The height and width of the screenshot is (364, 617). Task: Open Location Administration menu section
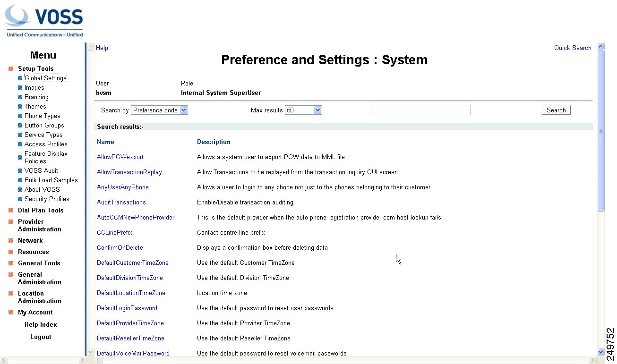click(x=40, y=297)
